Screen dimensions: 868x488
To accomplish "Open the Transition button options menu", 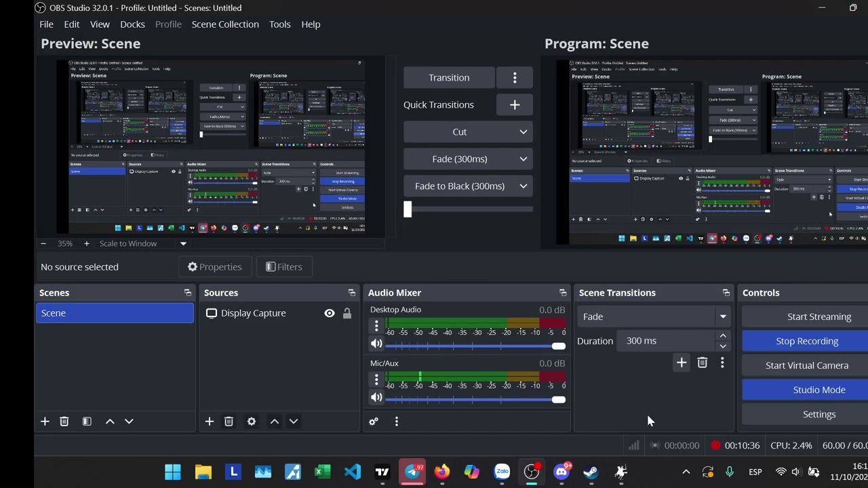I will coord(515,78).
